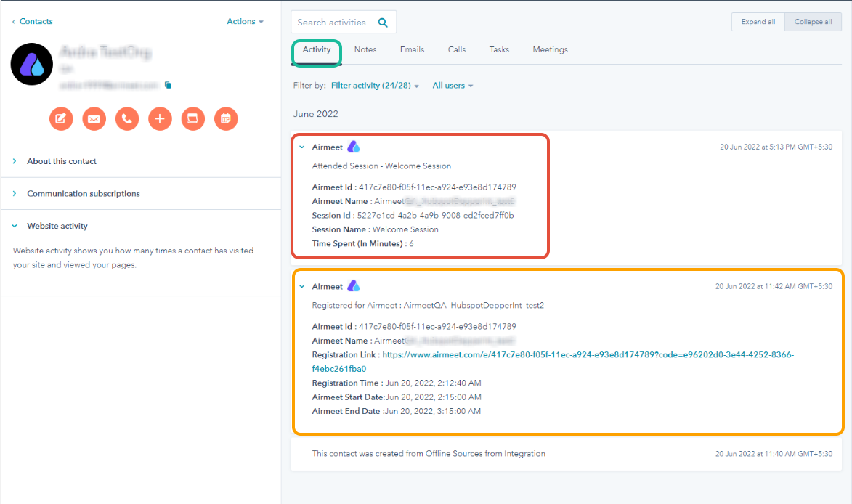852x504 pixels.
Task: Click the June 2022 month heading
Action: coord(316,114)
